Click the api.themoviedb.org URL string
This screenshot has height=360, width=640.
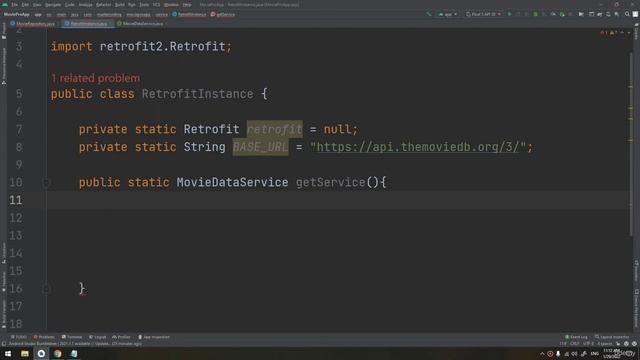click(418, 147)
